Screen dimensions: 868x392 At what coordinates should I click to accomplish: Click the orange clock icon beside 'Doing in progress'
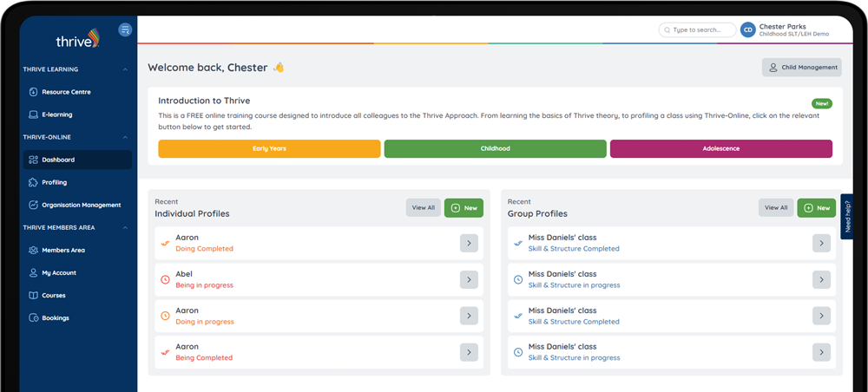pyautogui.click(x=165, y=316)
